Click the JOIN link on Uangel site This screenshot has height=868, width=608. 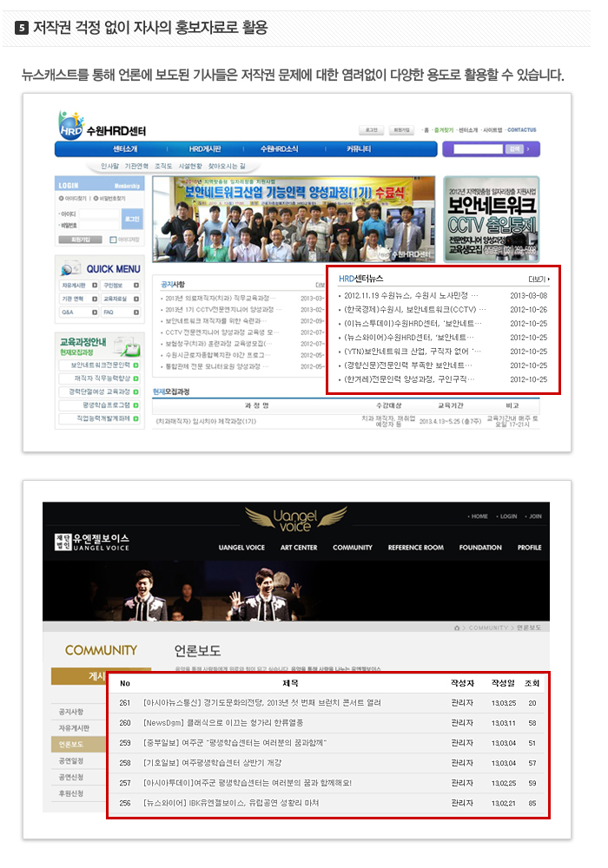534,516
